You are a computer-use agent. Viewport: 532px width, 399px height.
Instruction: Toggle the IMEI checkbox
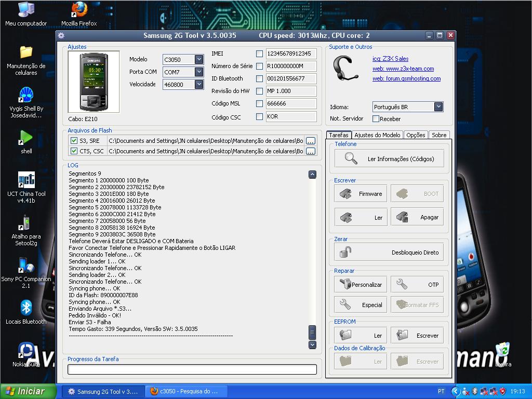click(260, 54)
